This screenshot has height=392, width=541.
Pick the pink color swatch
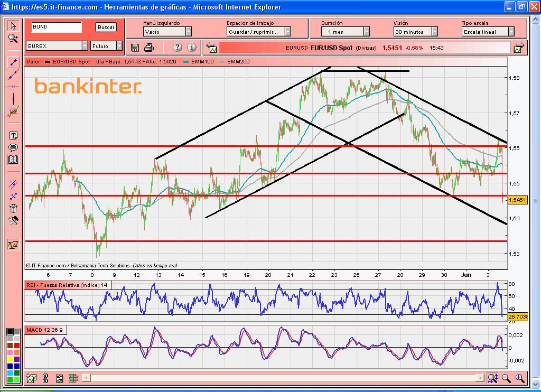(x=10, y=352)
